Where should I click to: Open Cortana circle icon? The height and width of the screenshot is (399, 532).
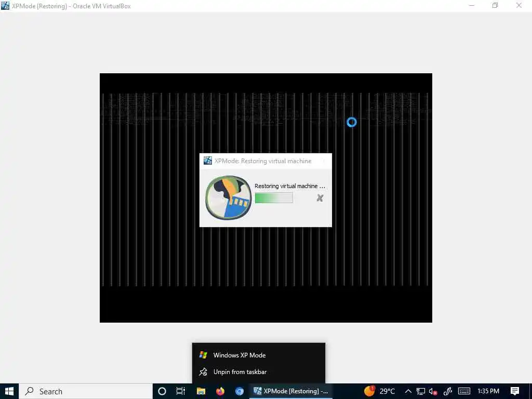tap(162, 391)
